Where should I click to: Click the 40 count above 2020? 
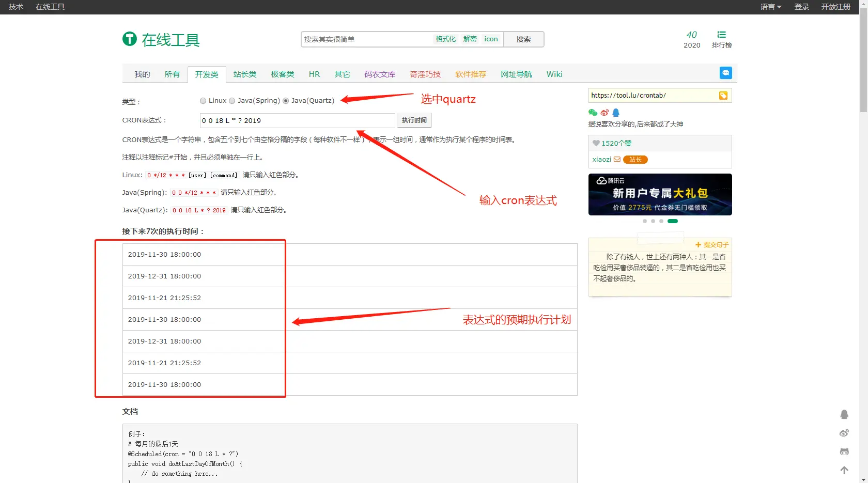[691, 35]
